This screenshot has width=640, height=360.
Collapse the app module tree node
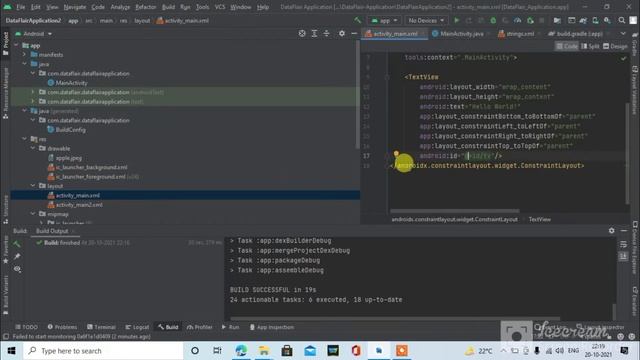17,45
